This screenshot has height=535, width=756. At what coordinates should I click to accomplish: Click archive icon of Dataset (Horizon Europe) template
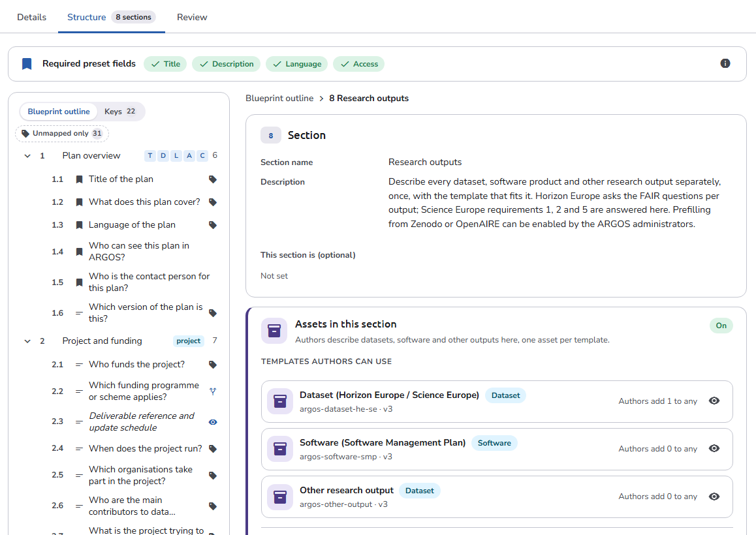pyautogui.click(x=280, y=401)
